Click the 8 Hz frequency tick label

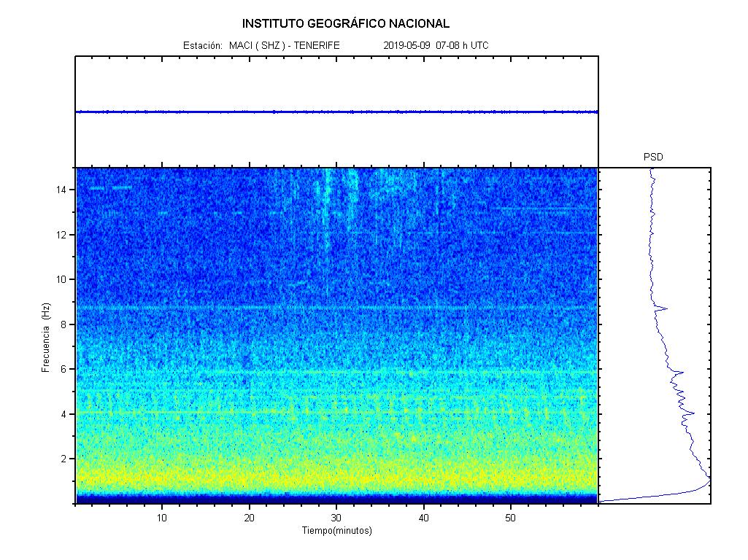pos(65,324)
